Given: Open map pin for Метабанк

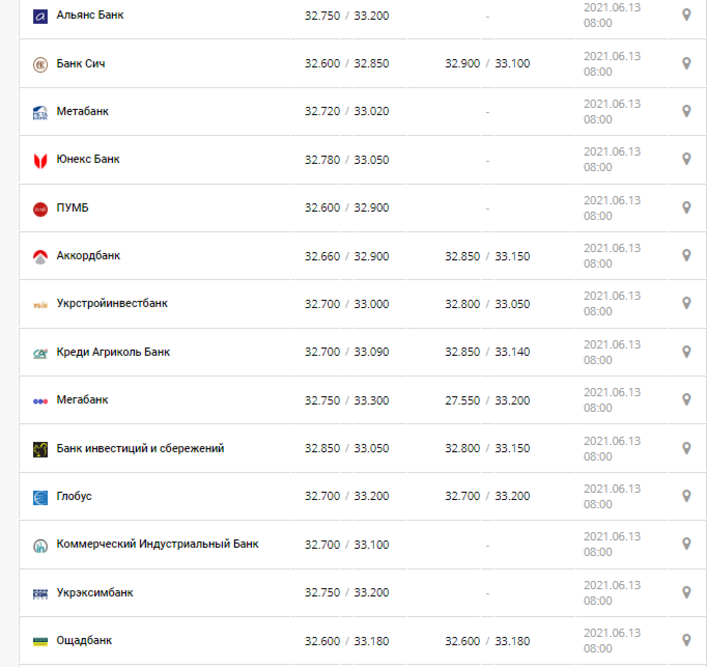Looking at the screenshot, I should pyautogui.click(x=686, y=111).
